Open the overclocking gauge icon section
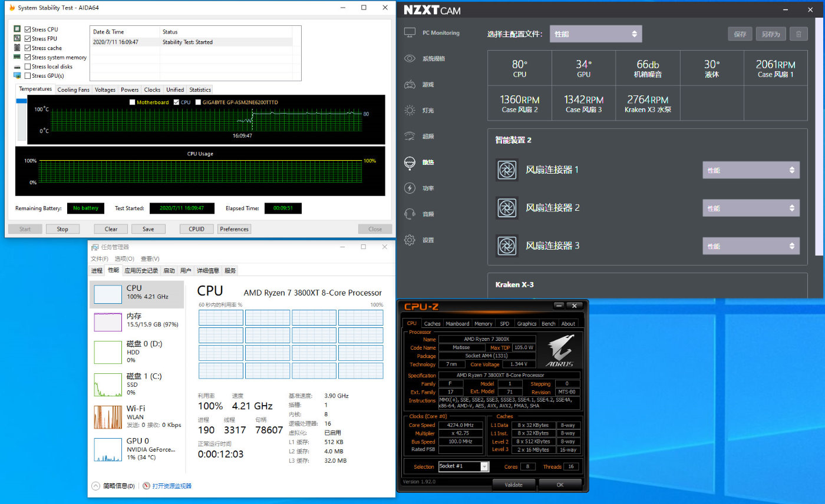 410,136
